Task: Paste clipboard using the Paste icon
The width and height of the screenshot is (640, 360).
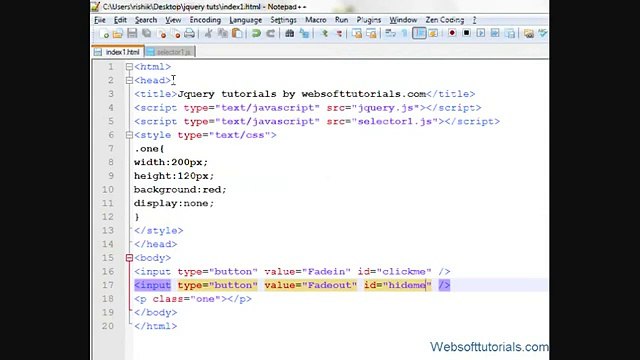Action: (237, 33)
